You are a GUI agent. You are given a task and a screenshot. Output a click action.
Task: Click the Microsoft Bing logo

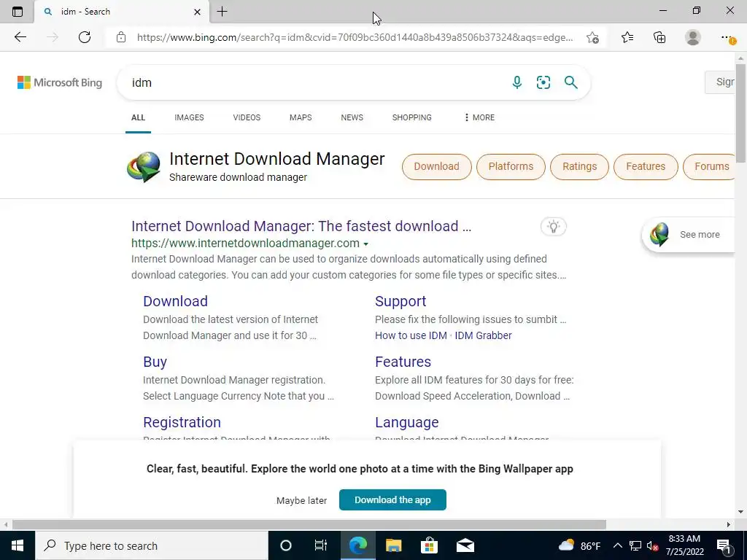[60, 82]
